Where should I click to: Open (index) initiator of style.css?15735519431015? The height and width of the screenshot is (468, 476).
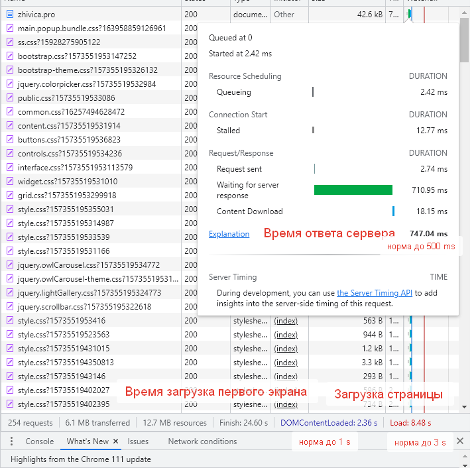pos(286,349)
